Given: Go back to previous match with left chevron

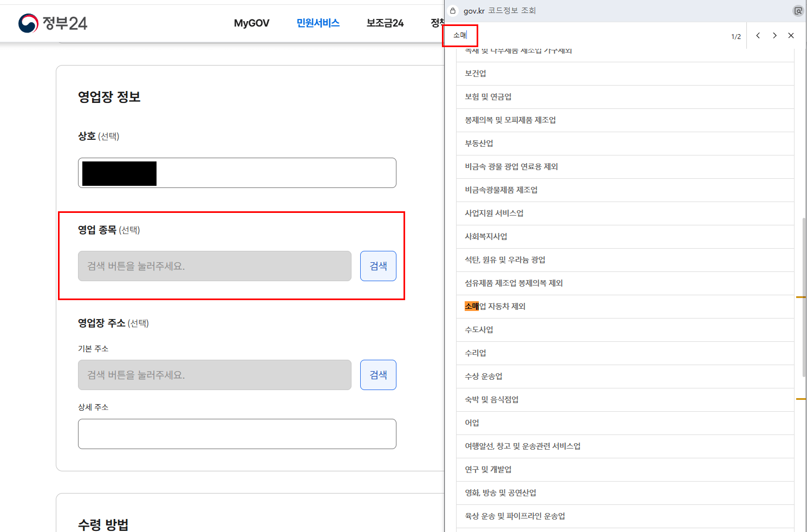Looking at the screenshot, I should (758, 35).
